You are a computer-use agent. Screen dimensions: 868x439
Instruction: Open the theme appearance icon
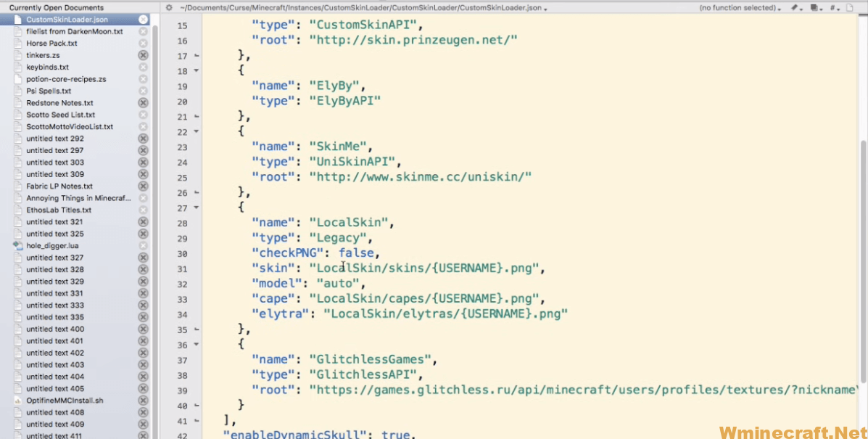point(815,7)
